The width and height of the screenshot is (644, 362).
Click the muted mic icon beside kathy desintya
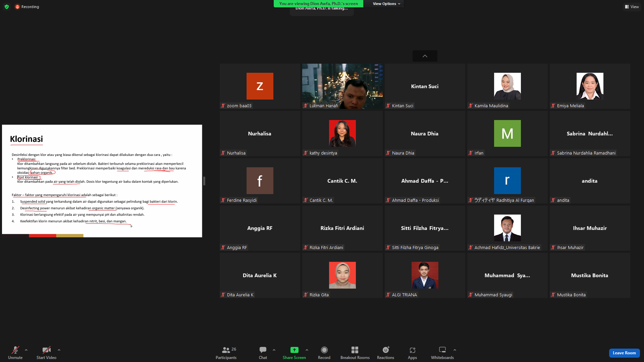[x=306, y=153]
